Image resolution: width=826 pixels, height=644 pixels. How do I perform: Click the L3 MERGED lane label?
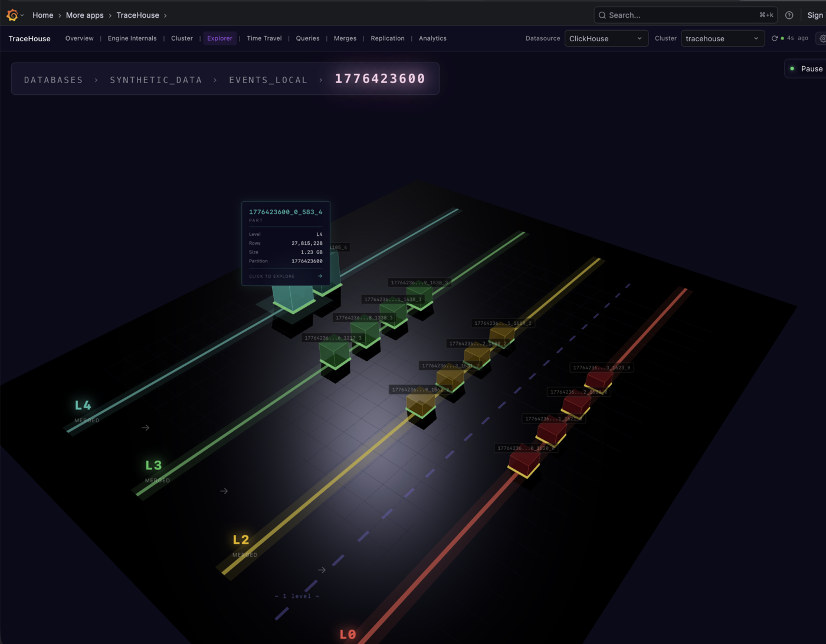click(x=158, y=471)
